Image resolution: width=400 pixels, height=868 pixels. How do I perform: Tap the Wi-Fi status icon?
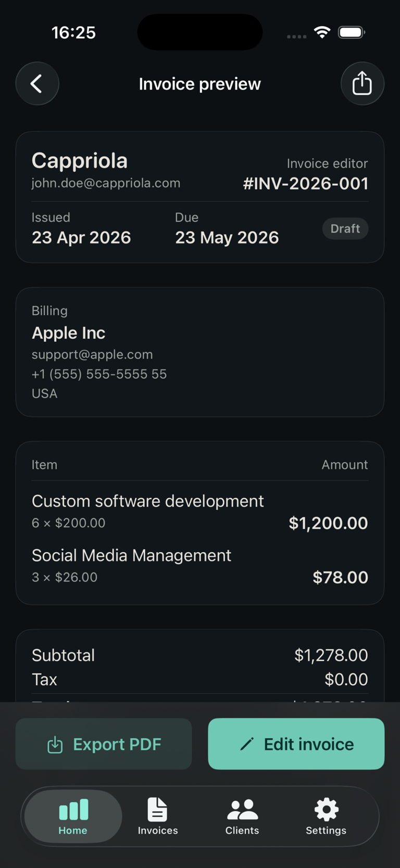(x=322, y=33)
